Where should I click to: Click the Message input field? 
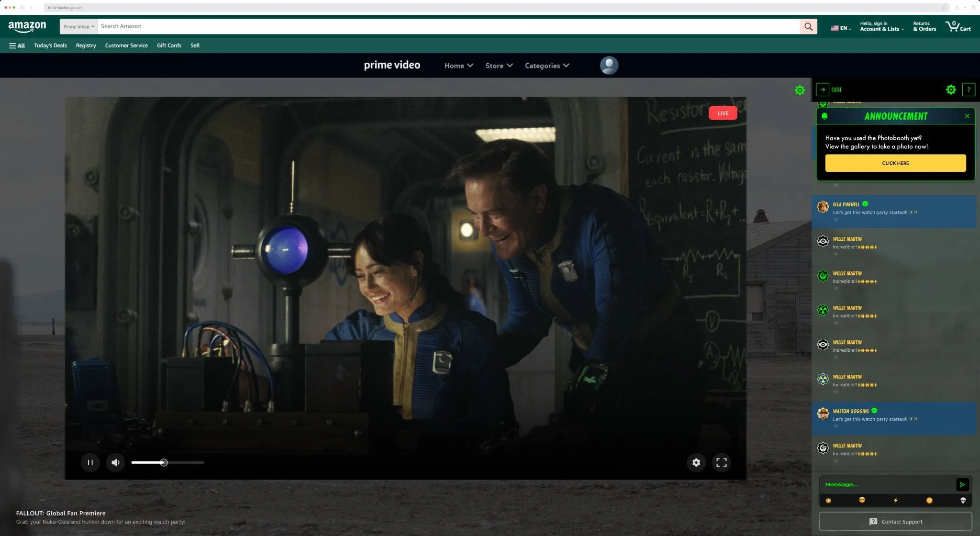tap(888, 484)
